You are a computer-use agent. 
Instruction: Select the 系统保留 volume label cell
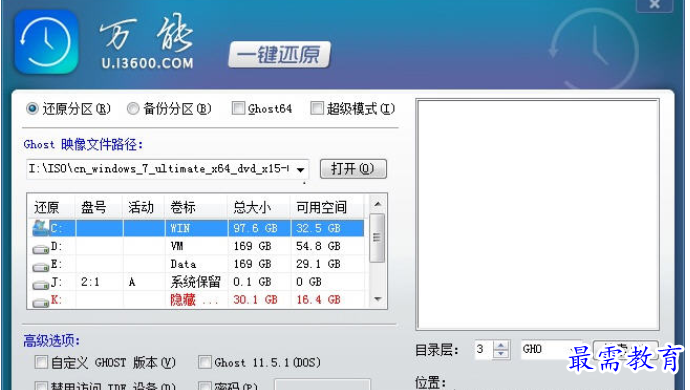coord(196,282)
